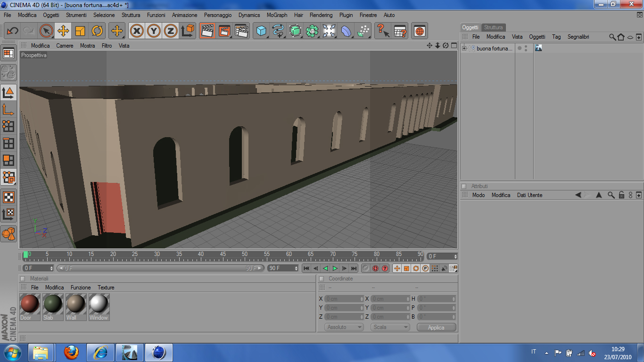Switch to the Struttura tab
644x362 pixels.
click(494, 27)
